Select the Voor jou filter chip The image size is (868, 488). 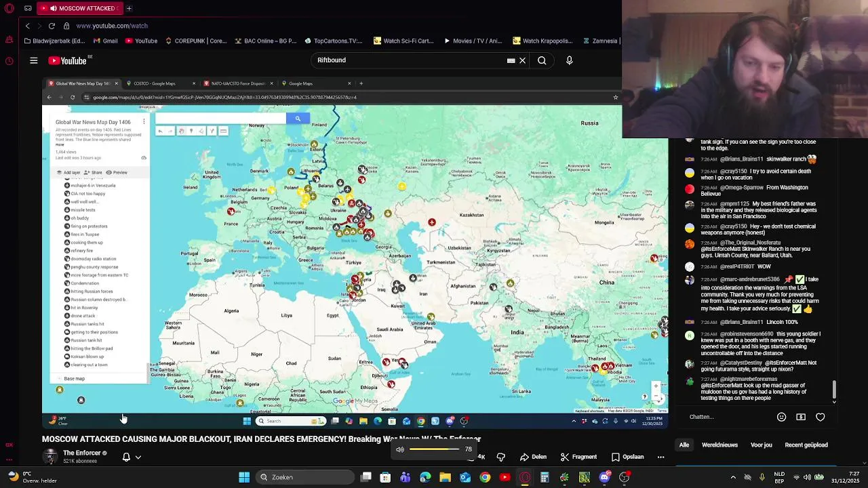coord(762,445)
